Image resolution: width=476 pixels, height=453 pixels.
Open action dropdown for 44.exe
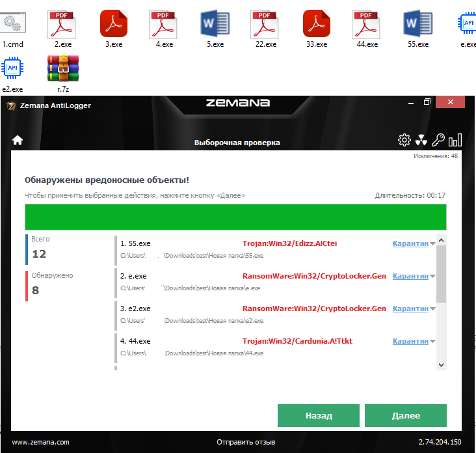click(x=432, y=341)
